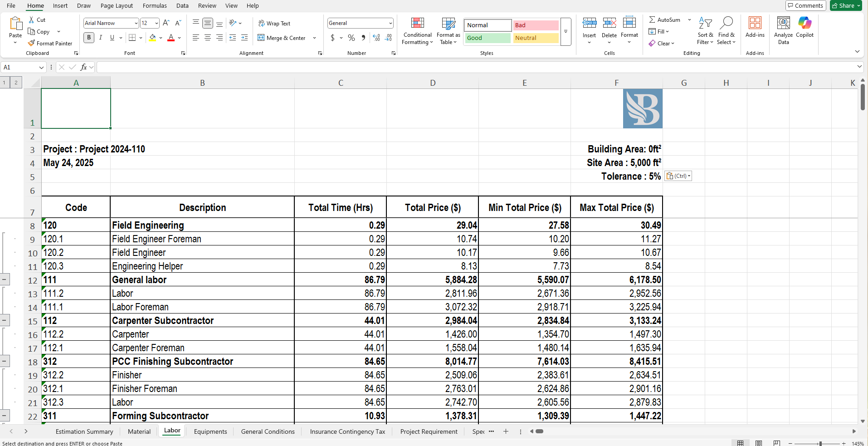Open the Insert ribbon tab
This screenshot has height=446, width=868.
click(60, 6)
